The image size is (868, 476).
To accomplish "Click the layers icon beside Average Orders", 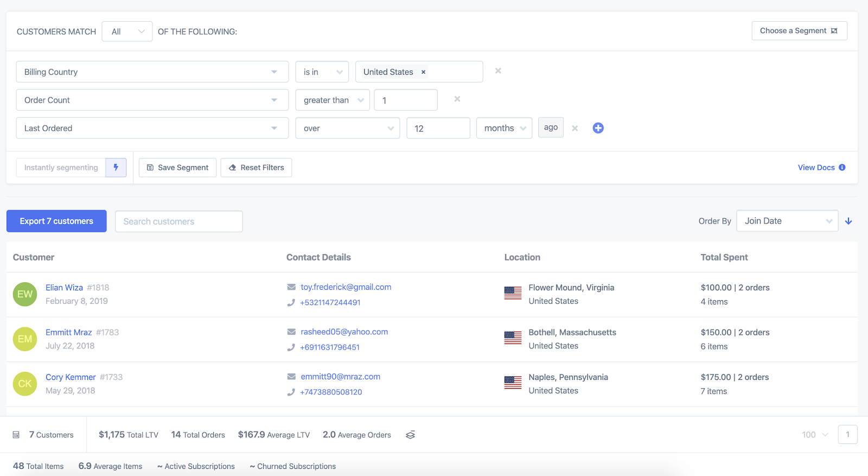I will [411, 435].
